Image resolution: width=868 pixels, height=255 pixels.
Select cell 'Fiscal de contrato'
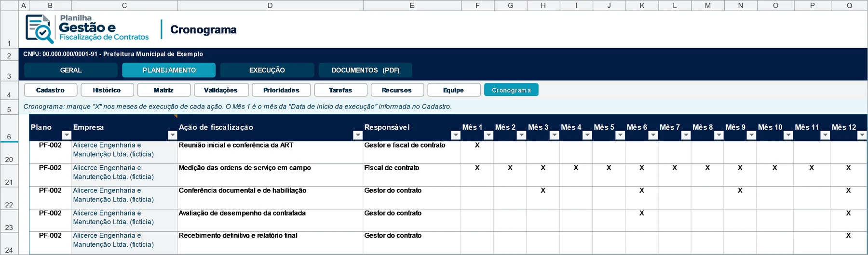point(412,175)
